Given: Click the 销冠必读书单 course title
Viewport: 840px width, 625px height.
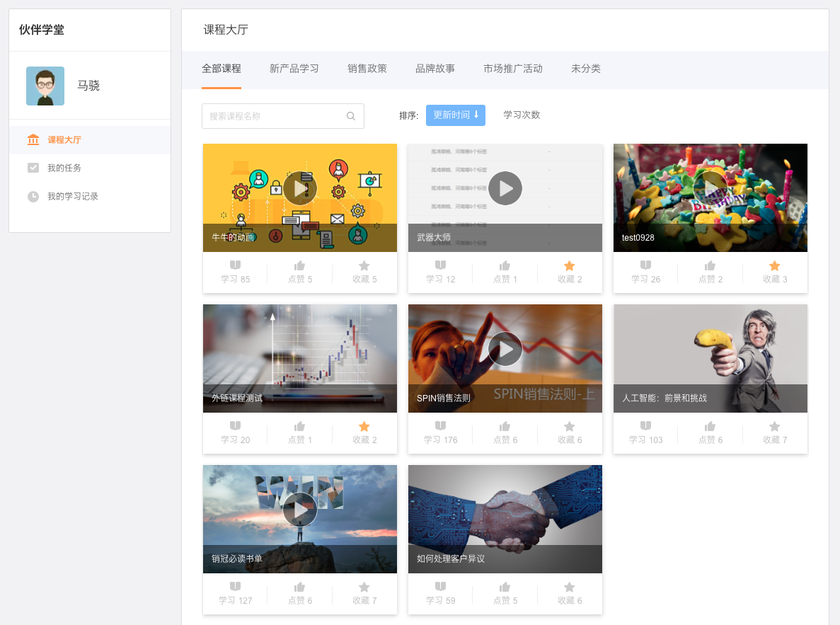Looking at the screenshot, I should (x=237, y=559).
